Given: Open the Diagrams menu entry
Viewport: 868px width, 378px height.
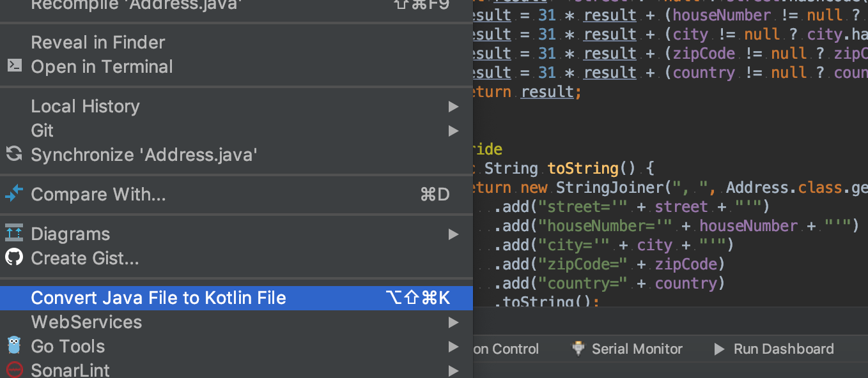Looking at the screenshot, I should [236, 234].
